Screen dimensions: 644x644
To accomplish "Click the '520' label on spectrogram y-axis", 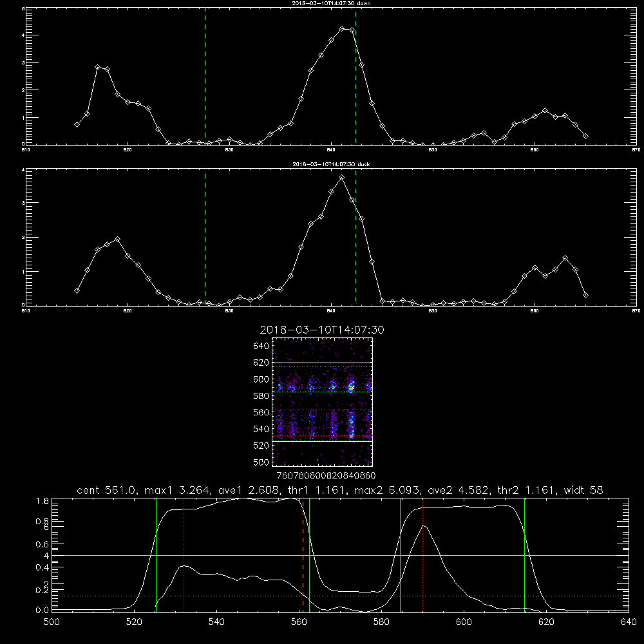I will (261, 446).
